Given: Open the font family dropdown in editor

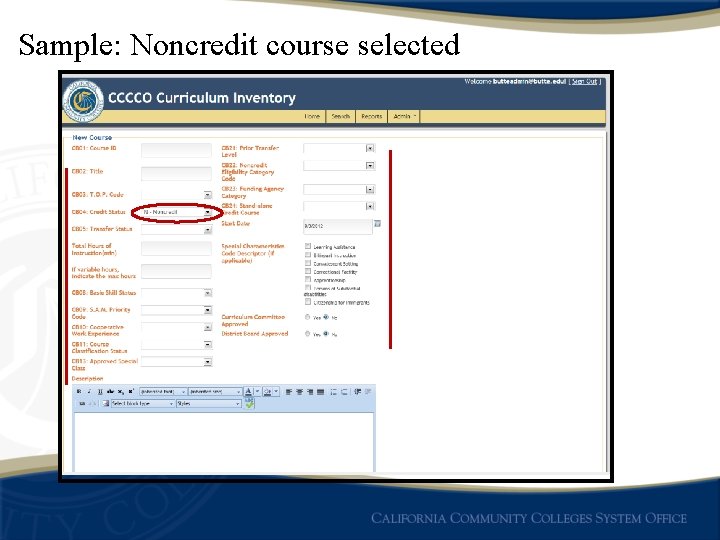Looking at the screenshot, I should pos(163,391).
